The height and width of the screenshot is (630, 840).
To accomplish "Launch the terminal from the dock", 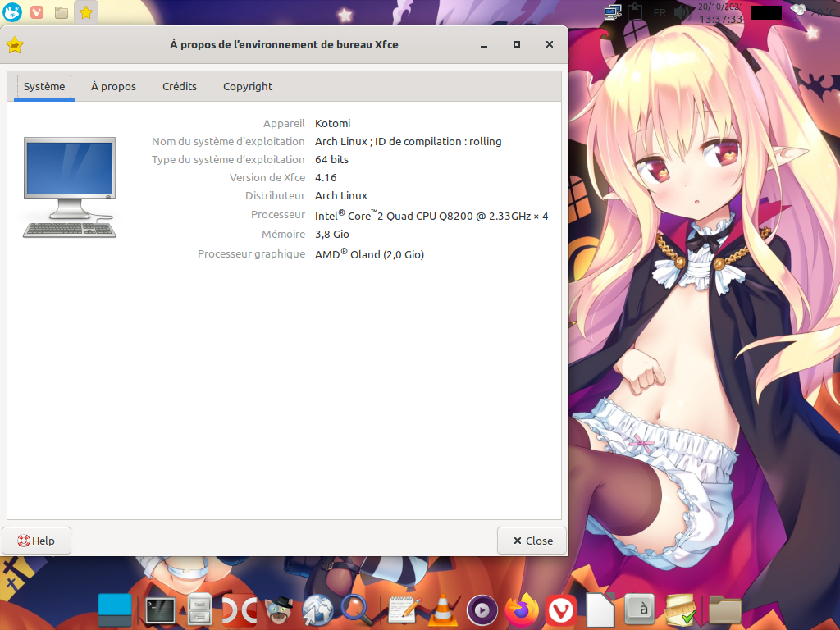I will coord(160,610).
